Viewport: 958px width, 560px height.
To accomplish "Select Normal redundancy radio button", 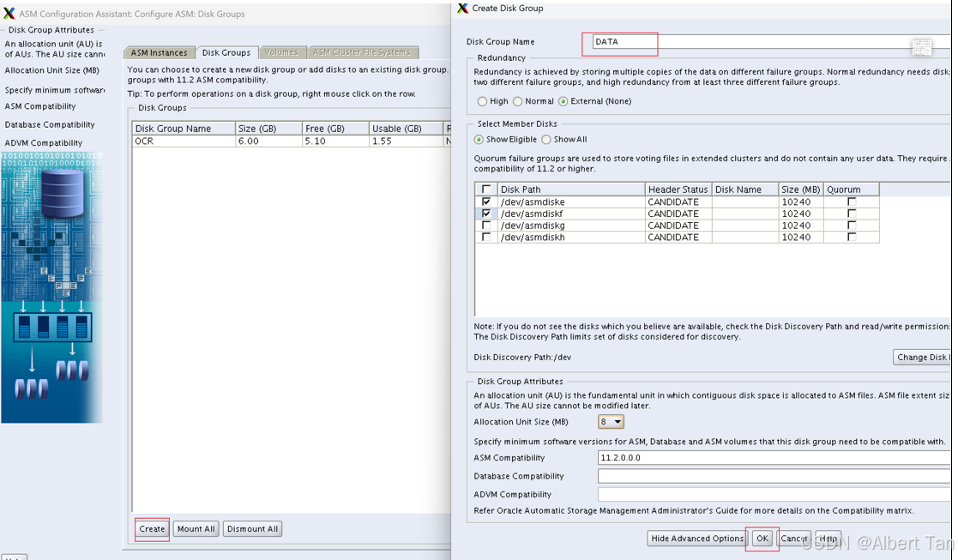I will click(x=518, y=101).
